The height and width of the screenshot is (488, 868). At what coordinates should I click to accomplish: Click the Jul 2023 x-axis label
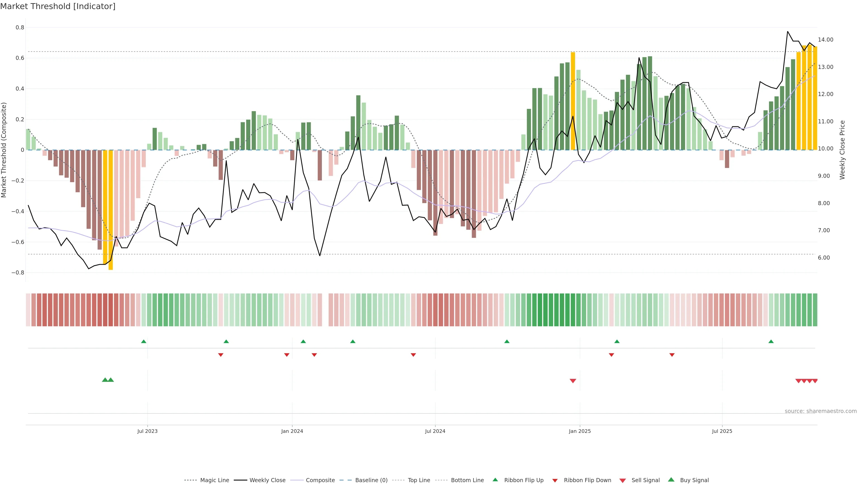(x=147, y=431)
